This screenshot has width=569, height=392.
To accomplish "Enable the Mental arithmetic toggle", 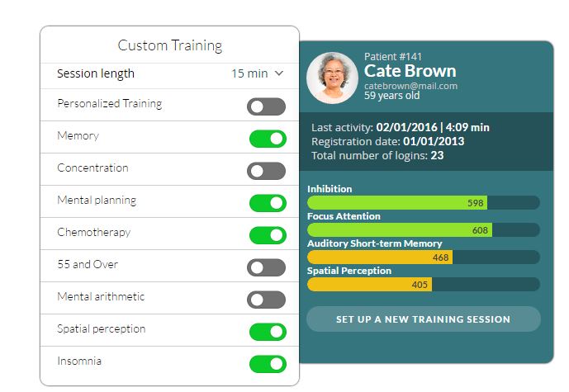I will click(266, 300).
